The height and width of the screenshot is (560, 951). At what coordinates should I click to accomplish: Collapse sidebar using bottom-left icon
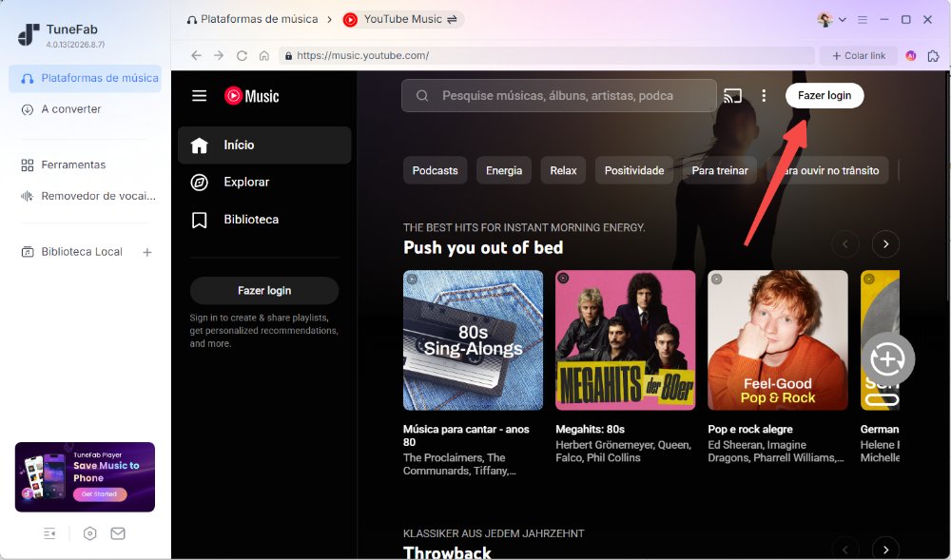[49, 533]
